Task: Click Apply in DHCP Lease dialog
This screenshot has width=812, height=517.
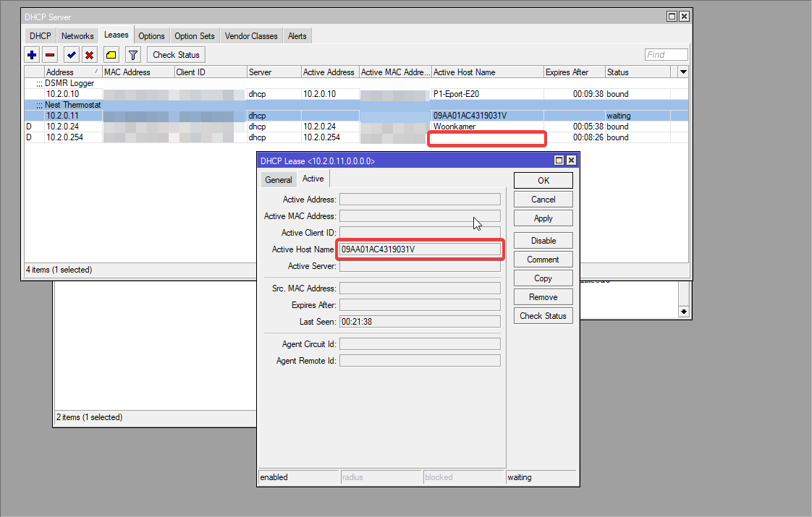Action: [x=544, y=218]
